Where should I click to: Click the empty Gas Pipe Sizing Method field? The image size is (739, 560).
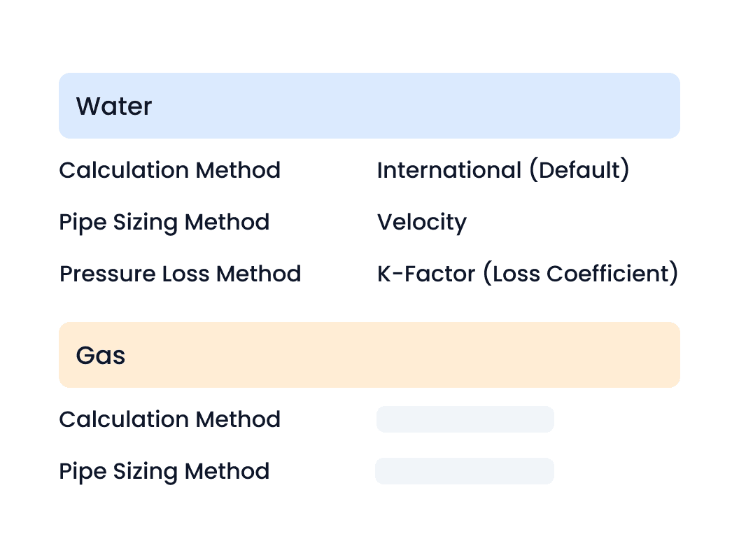point(465,471)
